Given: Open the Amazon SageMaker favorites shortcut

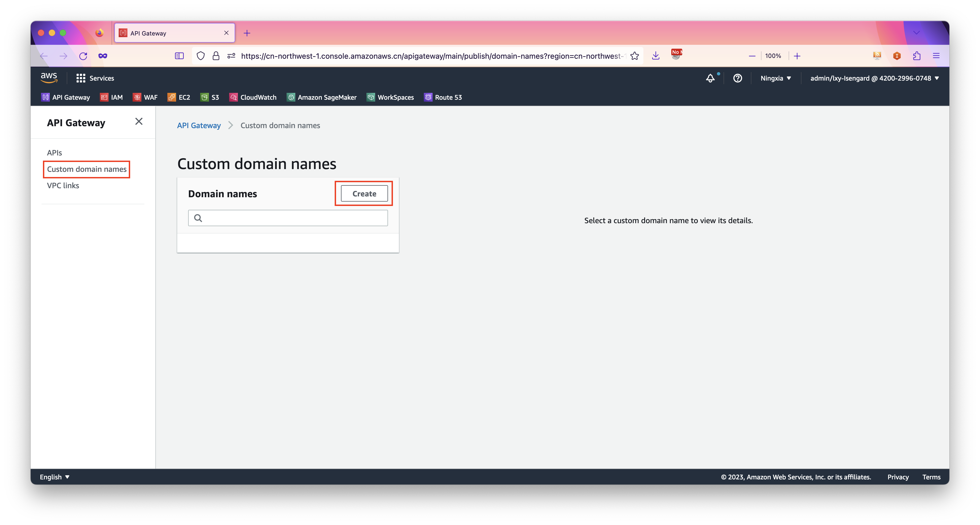Looking at the screenshot, I should coord(322,97).
